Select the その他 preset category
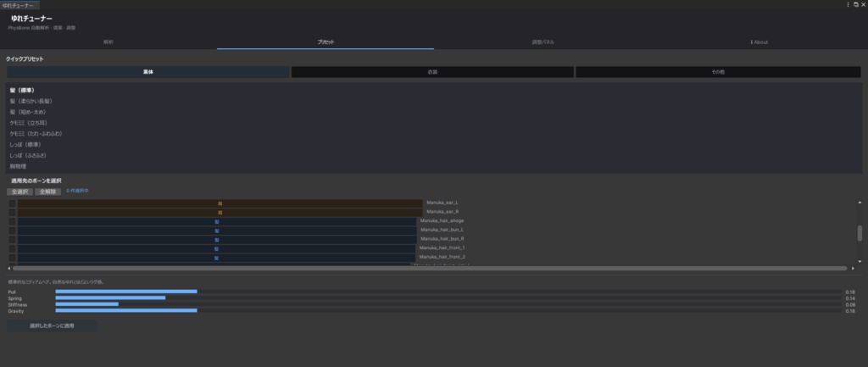Viewport: 868px width, 367px height. [x=718, y=72]
